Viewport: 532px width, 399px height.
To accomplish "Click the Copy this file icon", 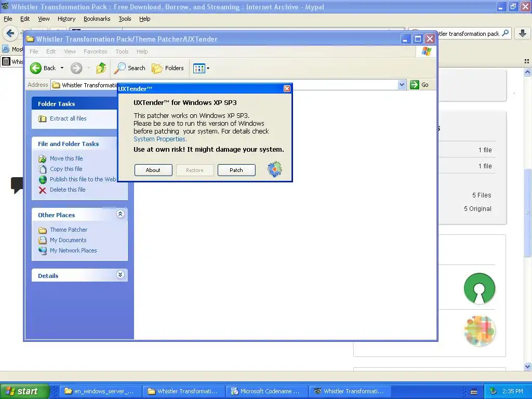I will pyautogui.click(x=43, y=169).
